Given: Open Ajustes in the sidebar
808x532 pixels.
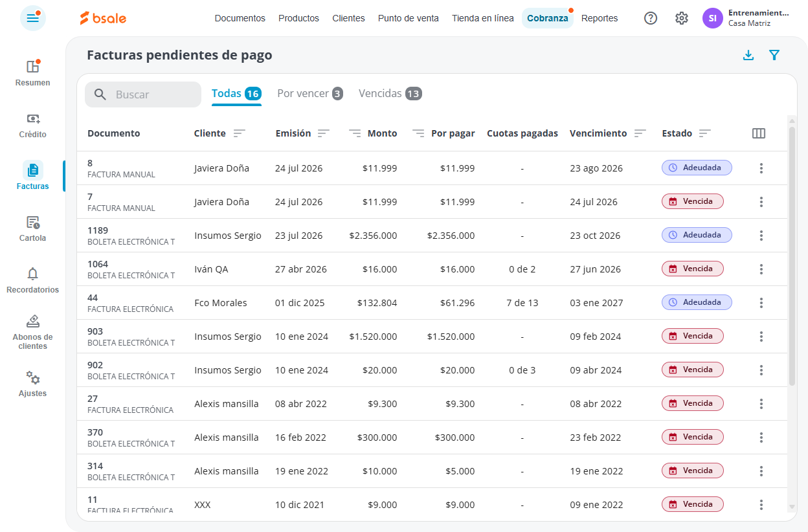Looking at the screenshot, I should [x=33, y=384].
